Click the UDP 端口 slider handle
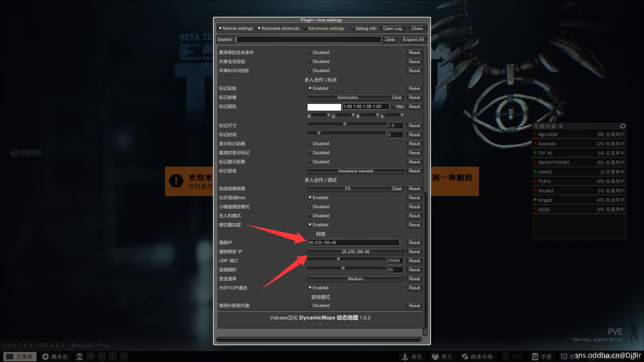Screen dimensions: 644x362 point(338,259)
